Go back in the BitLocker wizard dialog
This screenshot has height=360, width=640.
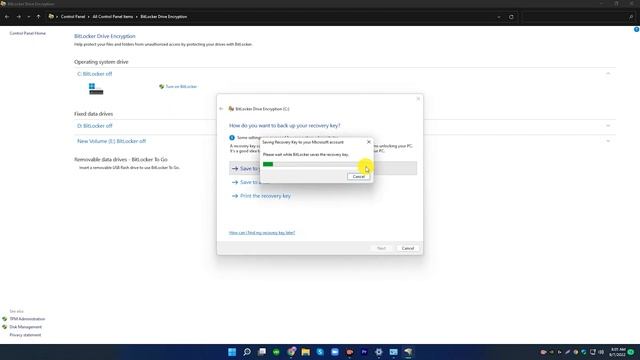[221, 109]
